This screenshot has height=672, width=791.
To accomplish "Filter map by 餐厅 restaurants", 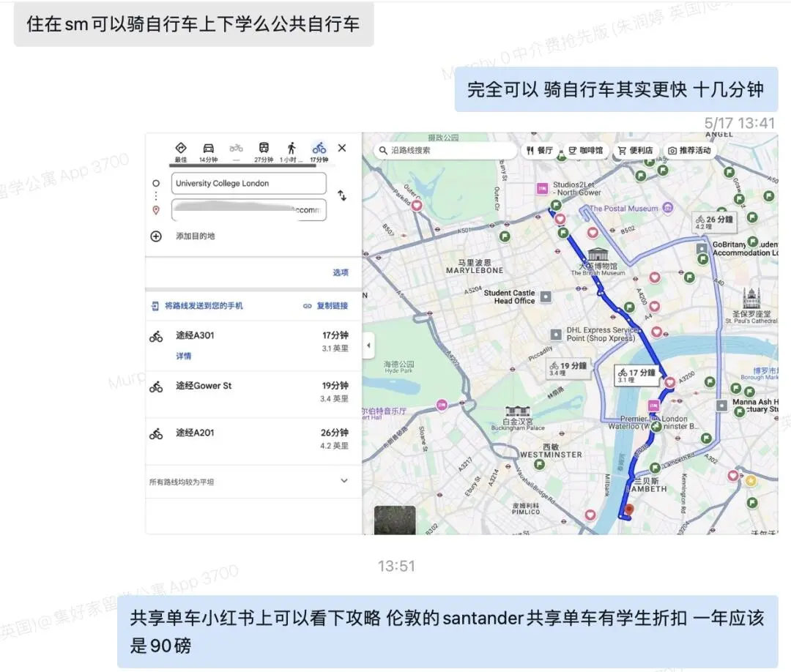I will [540, 150].
